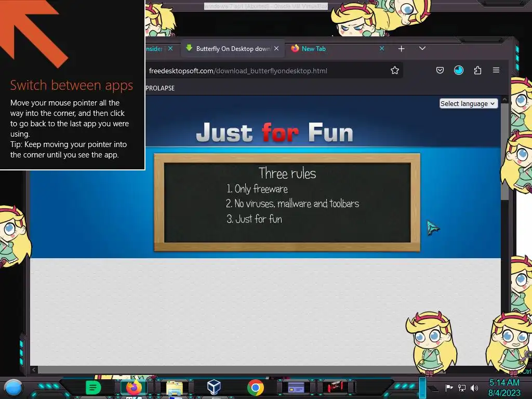Launch Google Chrome from the taskbar
This screenshot has height=399, width=532.
[256, 388]
